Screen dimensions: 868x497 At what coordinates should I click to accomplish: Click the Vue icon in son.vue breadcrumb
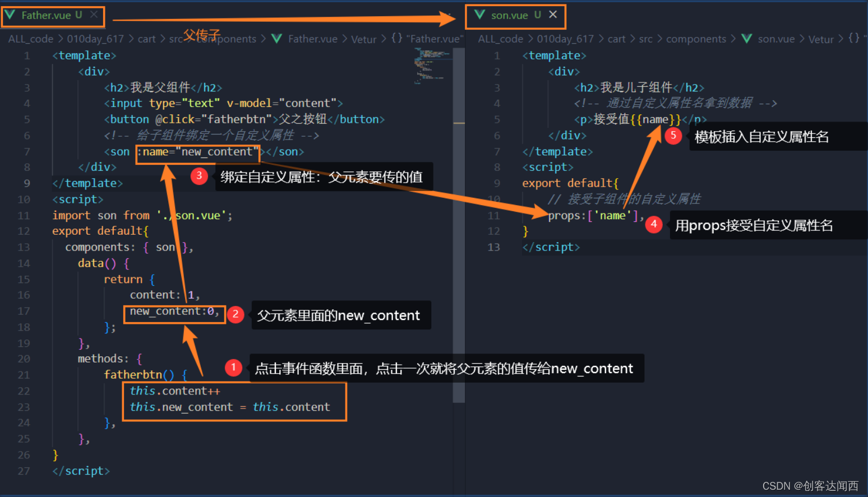click(746, 39)
